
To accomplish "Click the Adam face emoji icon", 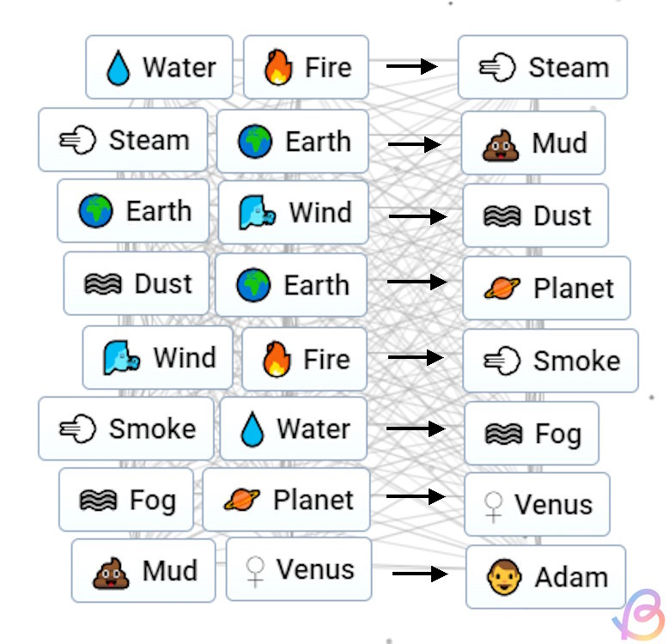I will [505, 578].
